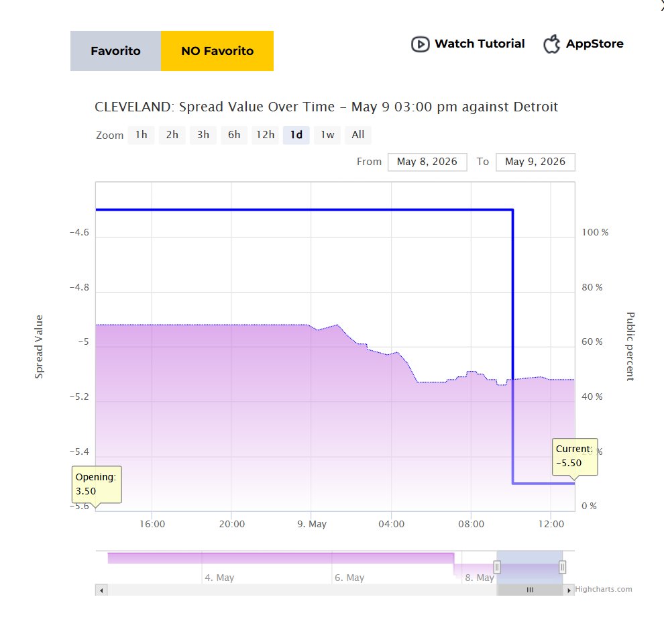664x644 pixels.
Task: Click the Apple AppStore icon
Action: tap(552, 44)
